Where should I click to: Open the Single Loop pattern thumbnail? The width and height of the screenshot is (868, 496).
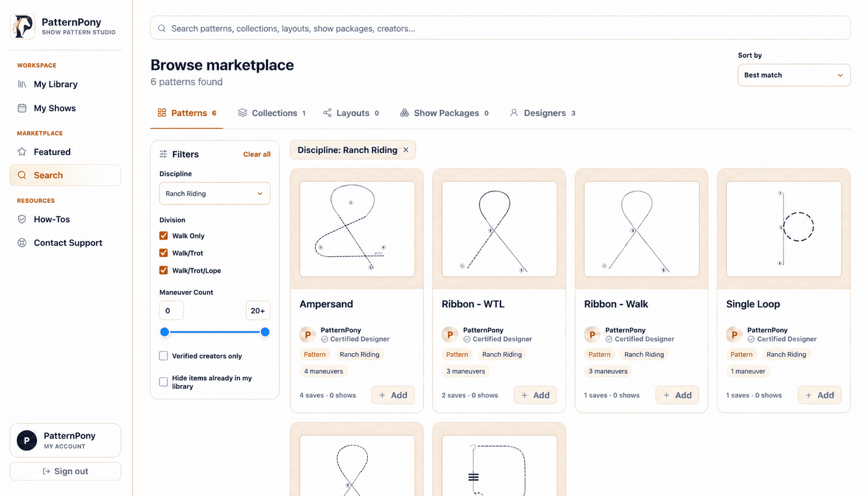click(x=784, y=229)
